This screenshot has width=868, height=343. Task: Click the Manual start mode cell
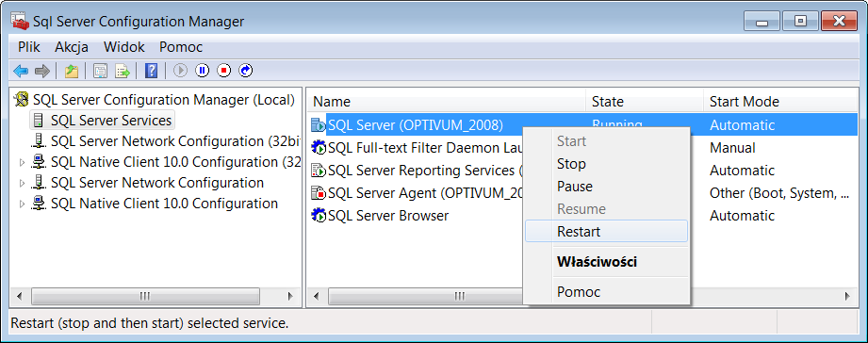point(732,148)
